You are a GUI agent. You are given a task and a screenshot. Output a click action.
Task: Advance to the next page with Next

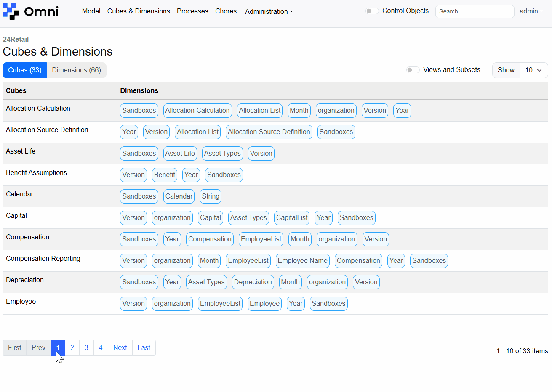pos(120,347)
